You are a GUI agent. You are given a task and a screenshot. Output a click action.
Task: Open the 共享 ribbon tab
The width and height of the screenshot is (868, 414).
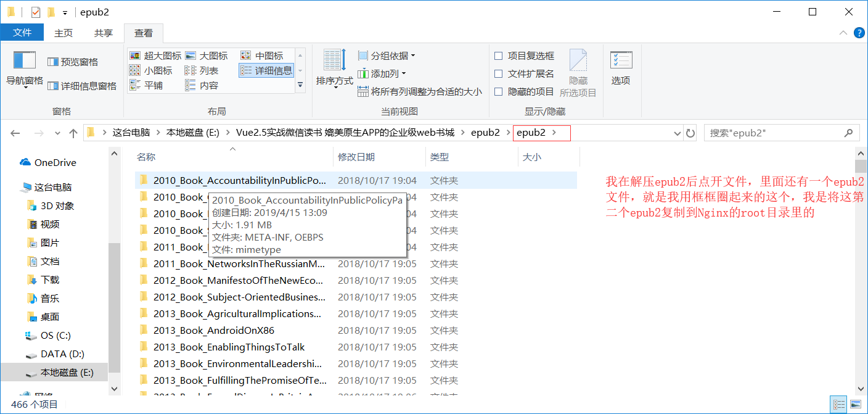[x=103, y=33]
